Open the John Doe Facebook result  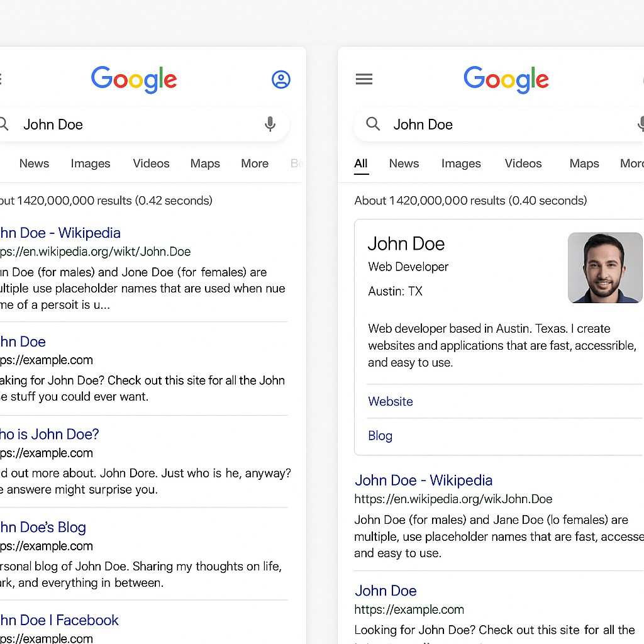(60, 620)
